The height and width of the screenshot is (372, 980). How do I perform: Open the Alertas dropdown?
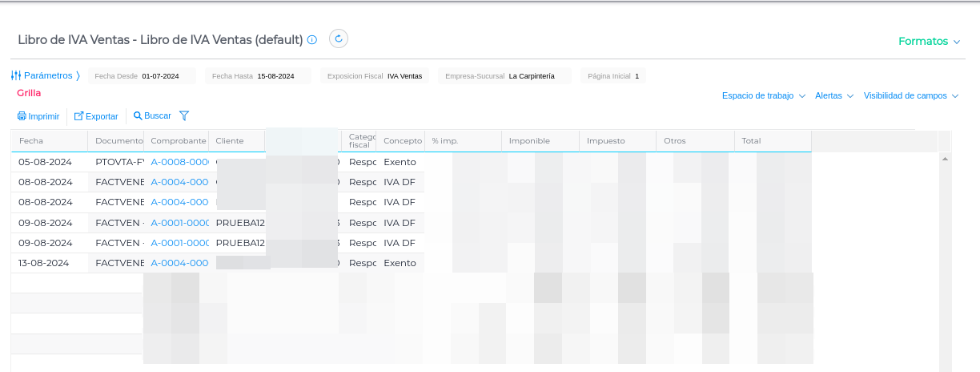pos(833,95)
